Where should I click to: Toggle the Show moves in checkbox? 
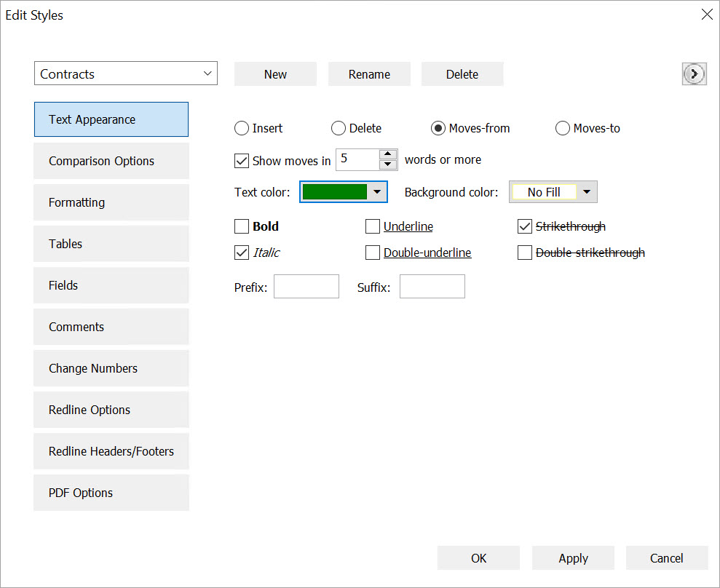pyautogui.click(x=242, y=161)
